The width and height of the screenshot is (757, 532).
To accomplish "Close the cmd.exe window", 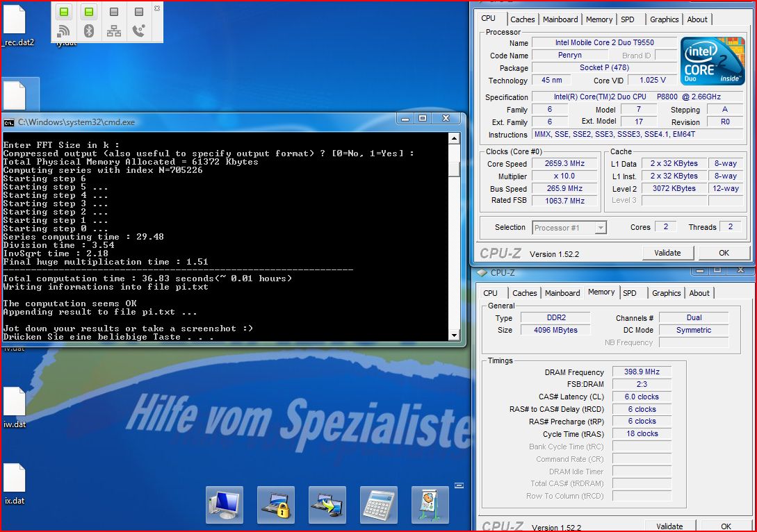I will (446, 118).
